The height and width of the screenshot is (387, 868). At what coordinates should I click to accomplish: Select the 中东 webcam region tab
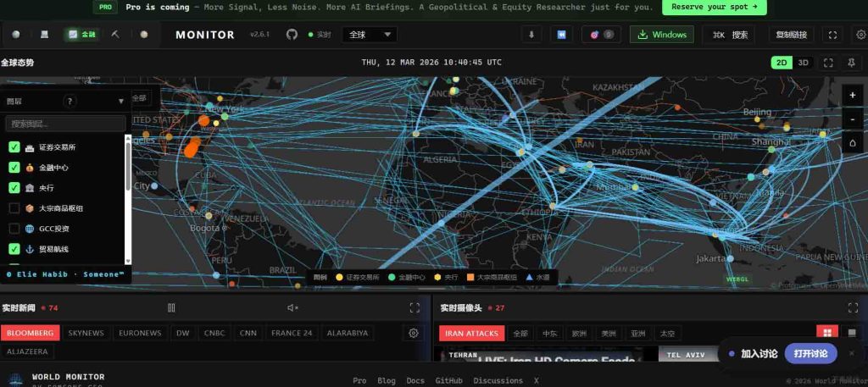[x=550, y=334]
